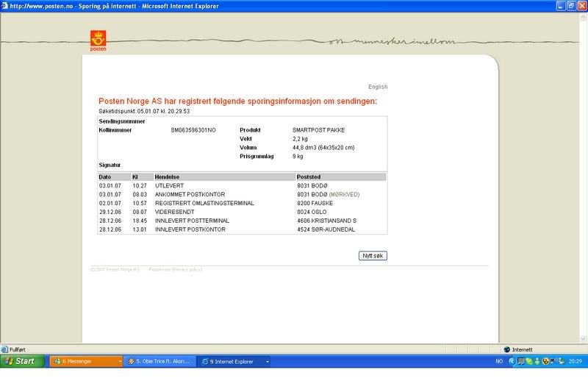Switch the page language to English
The height and width of the screenshot is (392, 588).
pyautogui.click(x=377, y=87)
